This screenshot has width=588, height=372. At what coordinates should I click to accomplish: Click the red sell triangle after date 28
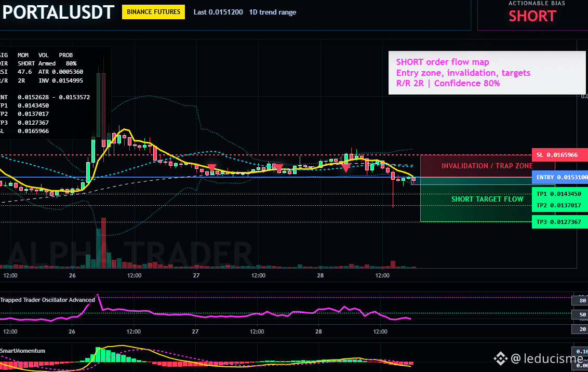[x=346, y=168]
